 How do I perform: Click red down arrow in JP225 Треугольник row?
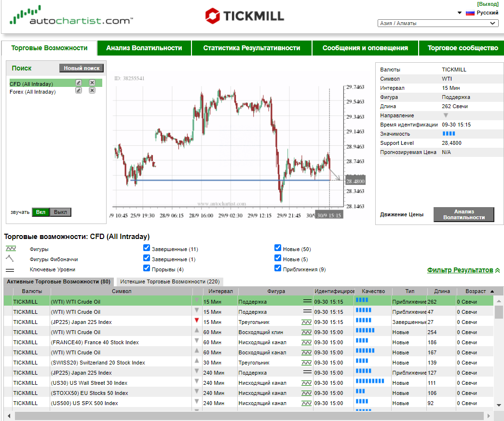click(x=197, y=321)
